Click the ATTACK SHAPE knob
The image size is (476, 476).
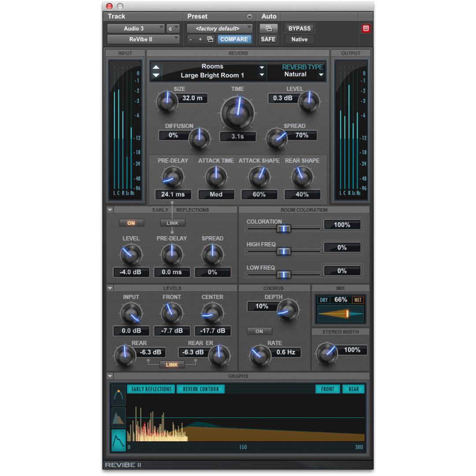tap(259, 178)
